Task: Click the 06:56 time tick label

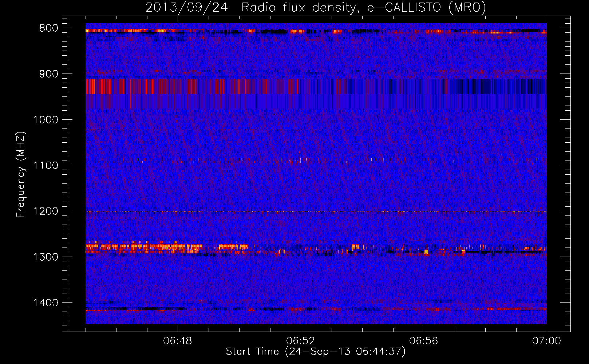Action: pyautogui.click(x=424, y=341)
